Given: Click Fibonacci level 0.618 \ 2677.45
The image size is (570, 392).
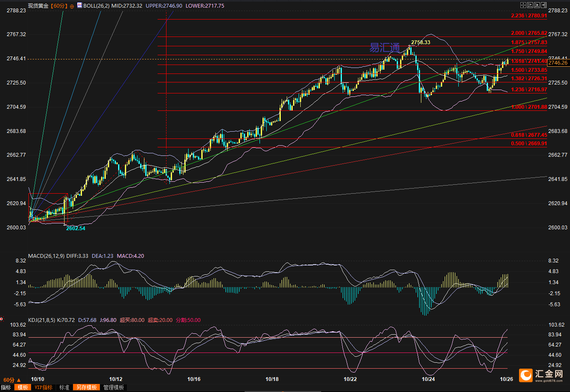Looking at the screenshot, I should [529, 135].
